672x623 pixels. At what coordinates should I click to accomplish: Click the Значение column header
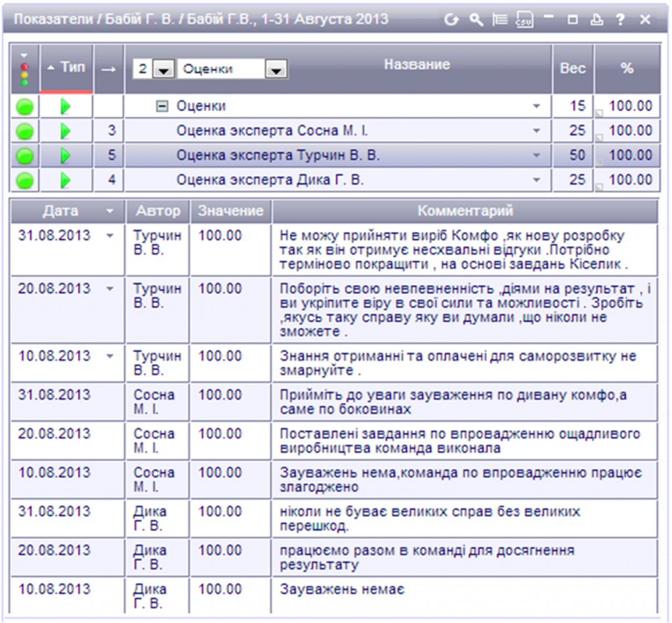click(230, 211)
